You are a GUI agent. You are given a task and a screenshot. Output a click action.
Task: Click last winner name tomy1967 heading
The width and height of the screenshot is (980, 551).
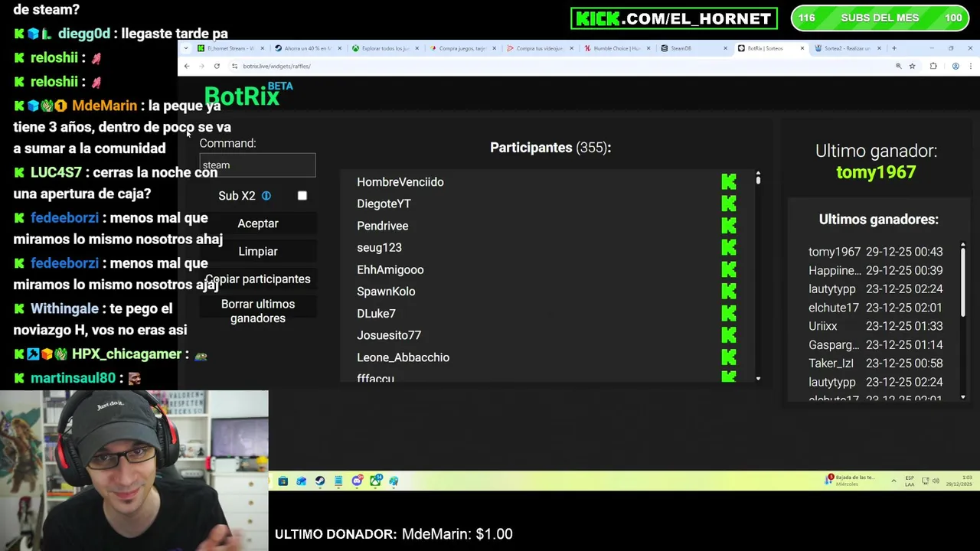coord(876,172)
